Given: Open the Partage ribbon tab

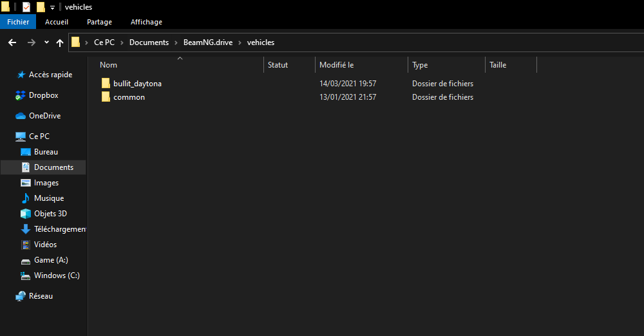Looking at the screenshot, I should click(x=99, y=22).
